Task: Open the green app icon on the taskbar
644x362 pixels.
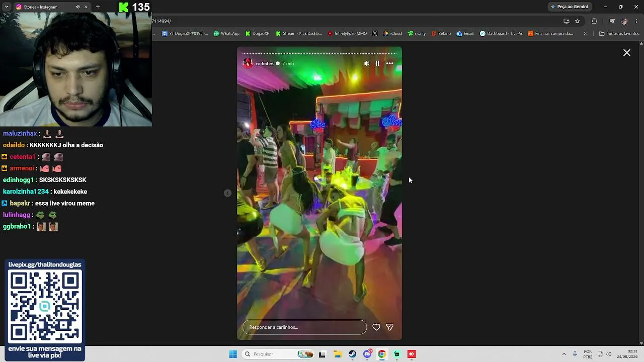Action: 397,354
